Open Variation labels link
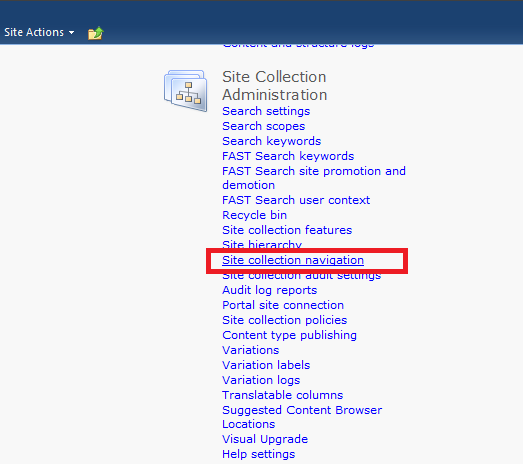 (x=266, y=365)
